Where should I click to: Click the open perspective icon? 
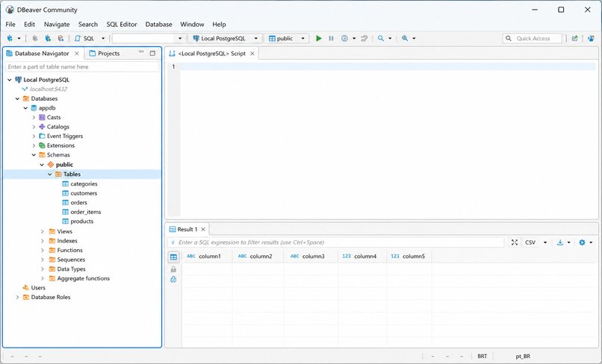(x=575, y=38)
